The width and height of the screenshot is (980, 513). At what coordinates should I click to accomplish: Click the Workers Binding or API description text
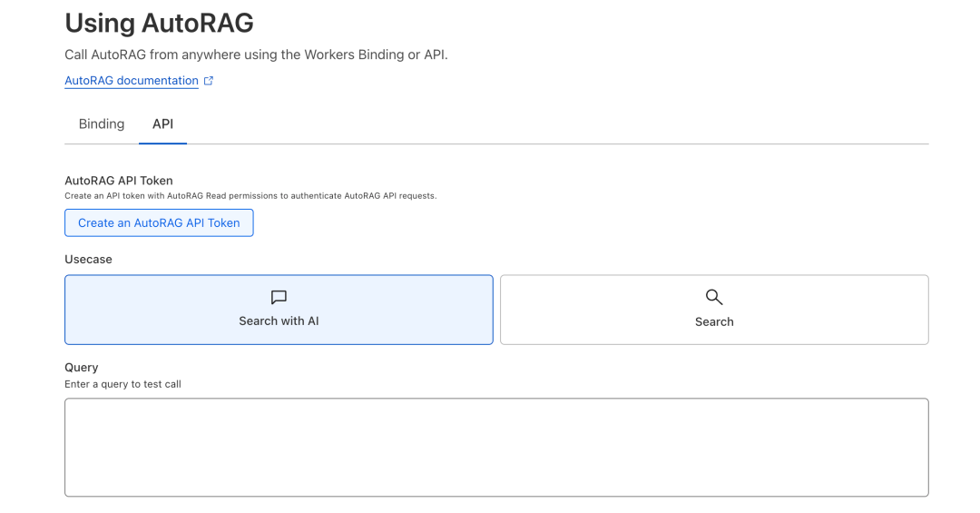coord(256,55)
